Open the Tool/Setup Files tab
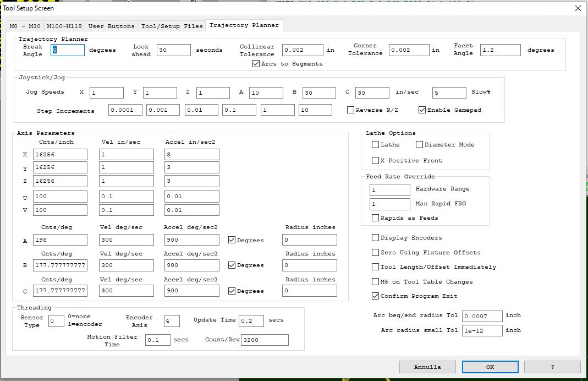 coord(172,26)
